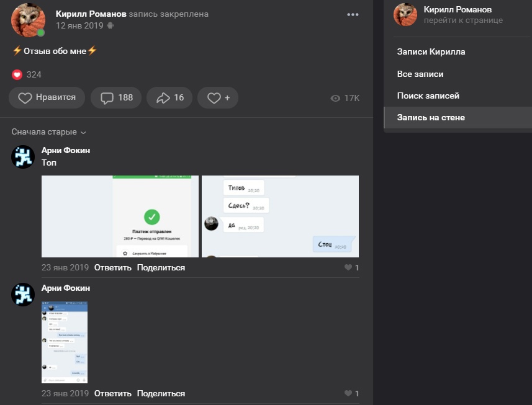This screenshot has height=405, width=532.
Task: Open the Платеж отправлен payment screenshot
Action: pyautogui.click(x=120, y=216)
